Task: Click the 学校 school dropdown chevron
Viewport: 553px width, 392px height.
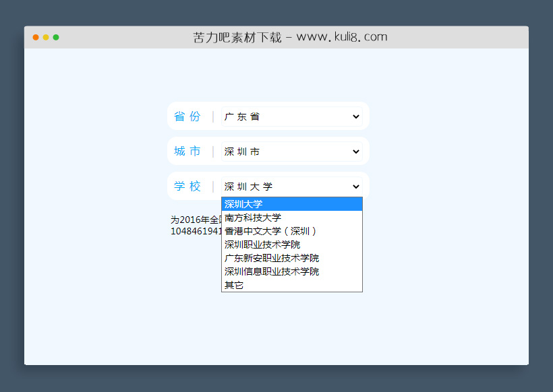Action: point(355,186)
